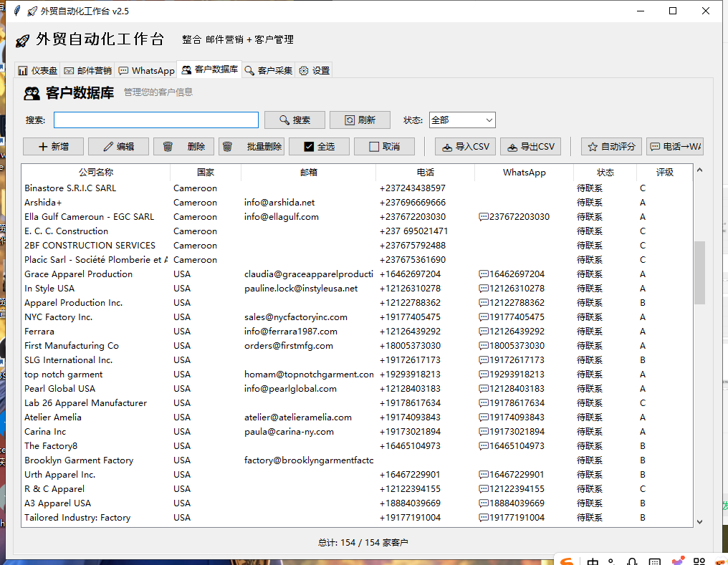Click the 全选 select all button
This screenshot has width=728, height=565.
click(x=319, y=147)
